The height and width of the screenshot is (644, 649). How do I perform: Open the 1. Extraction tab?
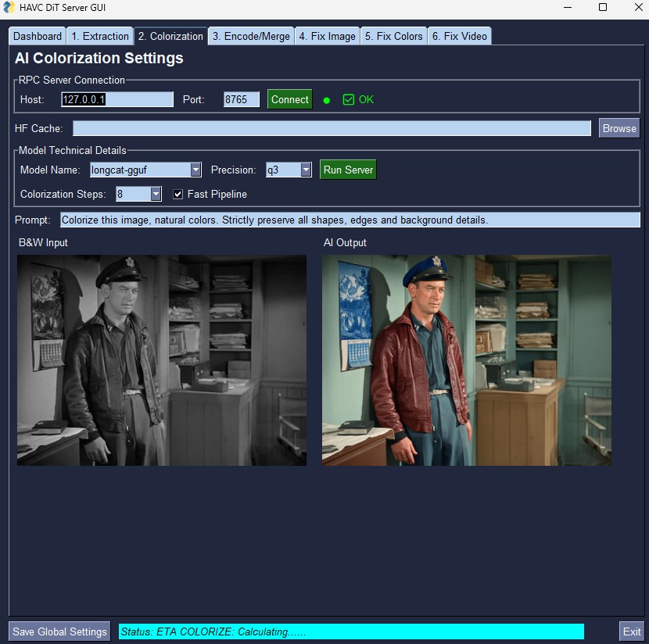click(x=100, y=37)
